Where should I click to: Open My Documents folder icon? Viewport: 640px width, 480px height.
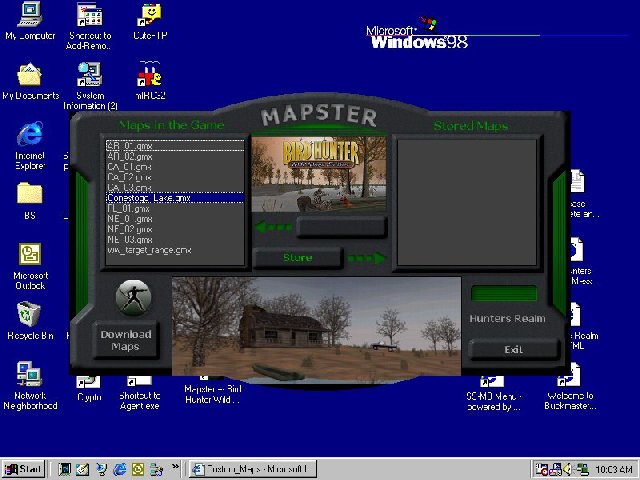[x=30, y=81]
